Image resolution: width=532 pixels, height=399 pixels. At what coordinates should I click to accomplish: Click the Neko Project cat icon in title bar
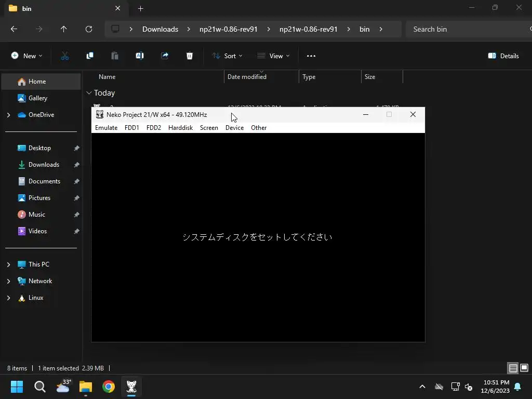99,115
